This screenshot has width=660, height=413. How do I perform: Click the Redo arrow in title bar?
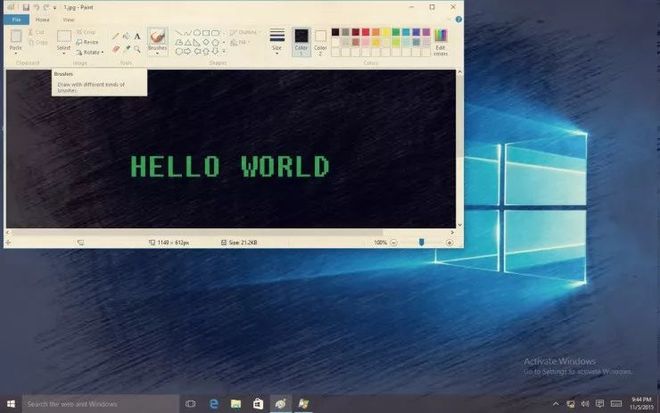point(46,8)
